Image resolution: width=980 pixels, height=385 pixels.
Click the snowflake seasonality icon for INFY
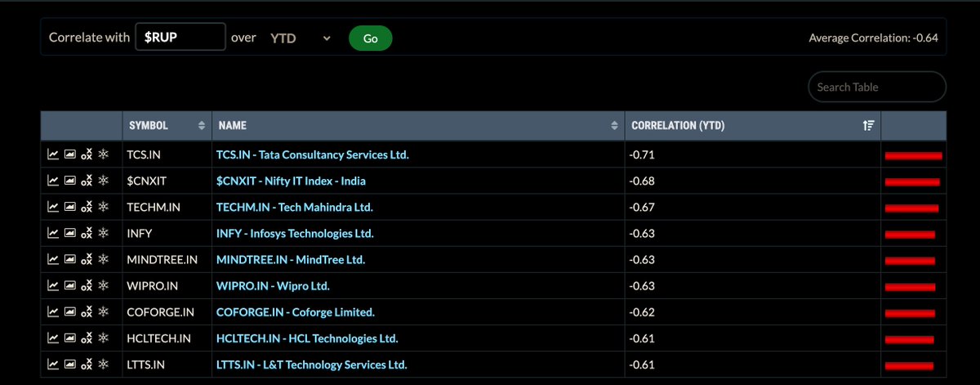(103, 233)
